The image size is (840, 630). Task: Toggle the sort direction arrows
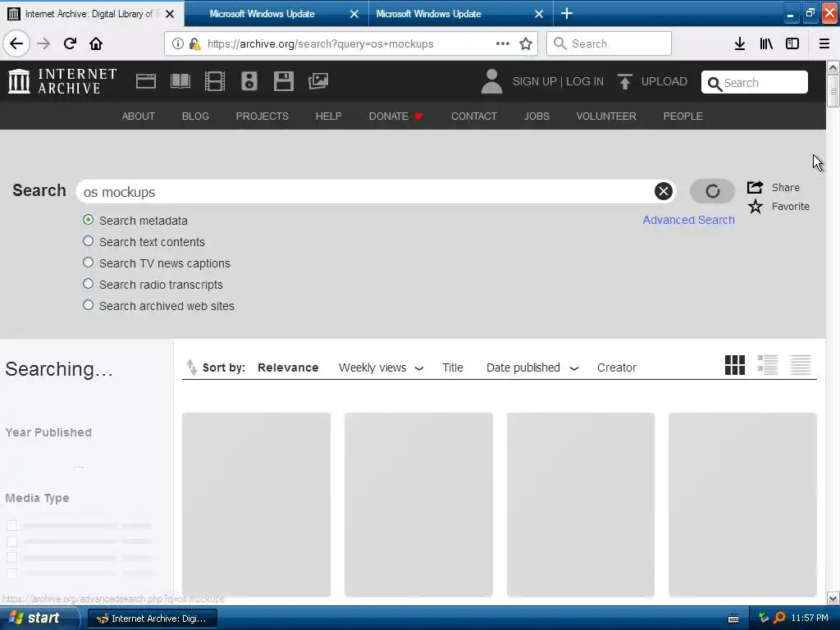pyautogui.click(x=191, y=367)
